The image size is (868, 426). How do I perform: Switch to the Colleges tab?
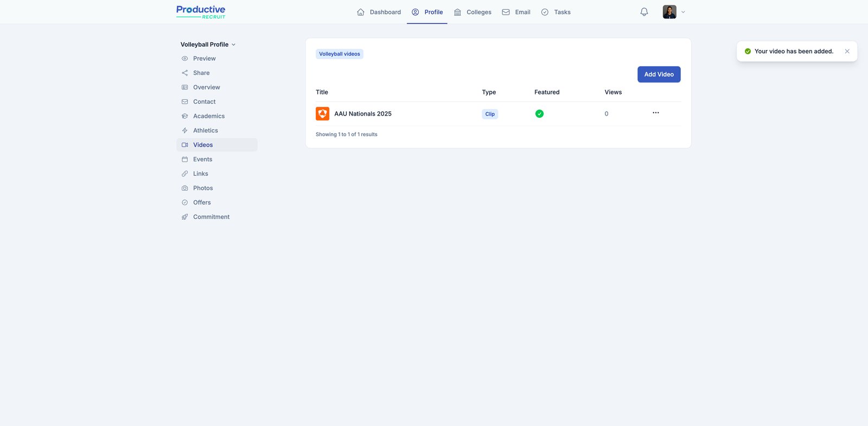coord(473,12)
